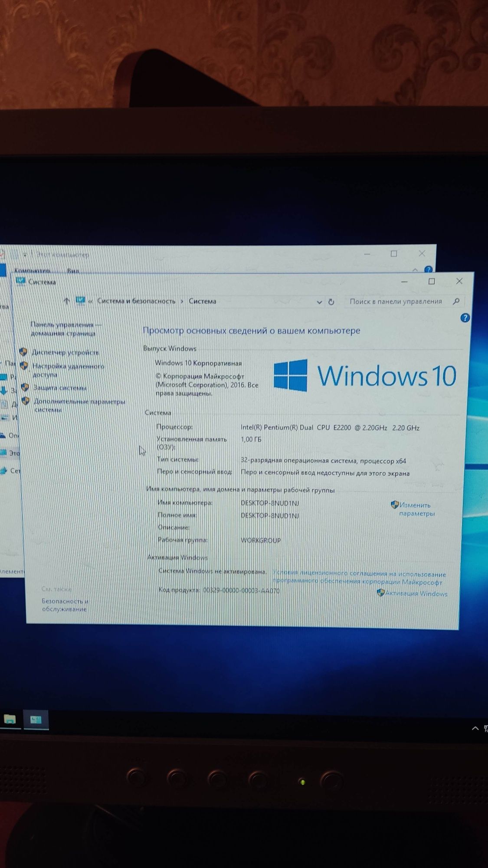The image size is (488, 868).
Task: Open help with the blue question mark in Система
Action: 465,318
